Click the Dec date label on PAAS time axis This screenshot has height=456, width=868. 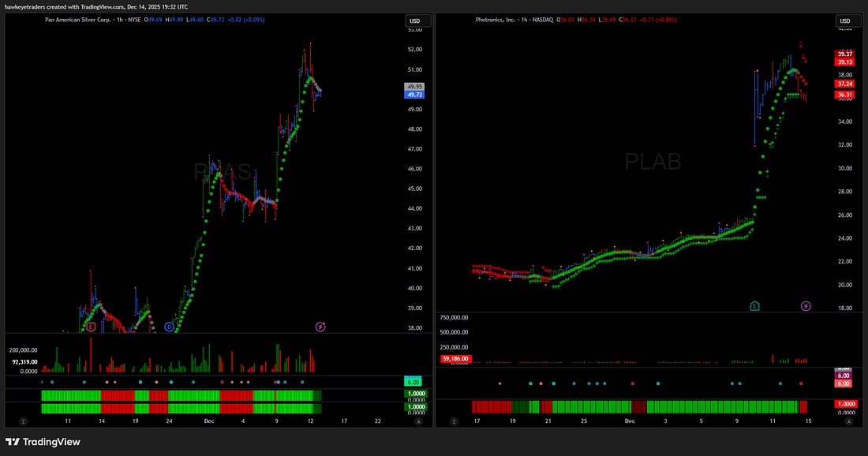(x=208, y=421)
